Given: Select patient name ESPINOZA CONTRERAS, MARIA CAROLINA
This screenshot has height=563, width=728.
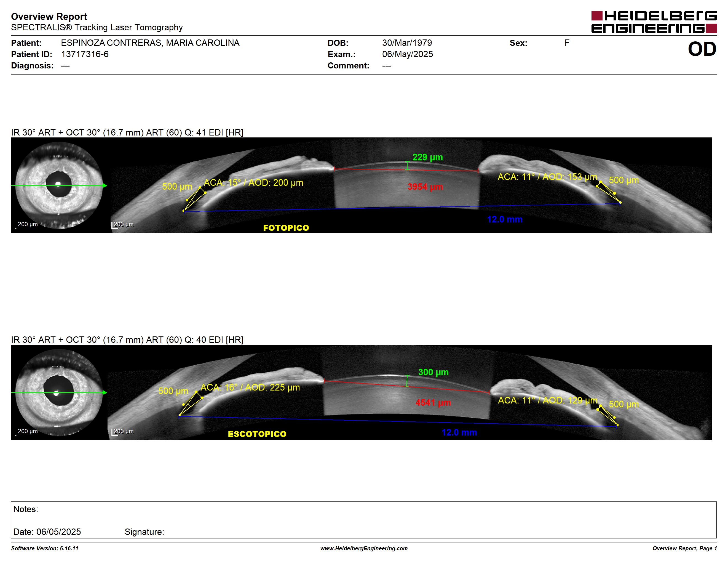Looking at the screenshot, I should (150, 43).
